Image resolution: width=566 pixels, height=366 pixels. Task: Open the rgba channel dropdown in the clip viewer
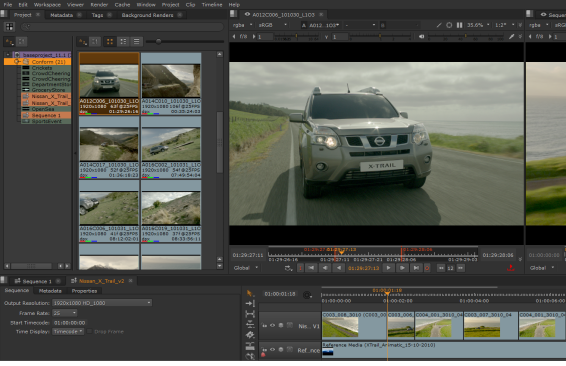click(242, 25)
